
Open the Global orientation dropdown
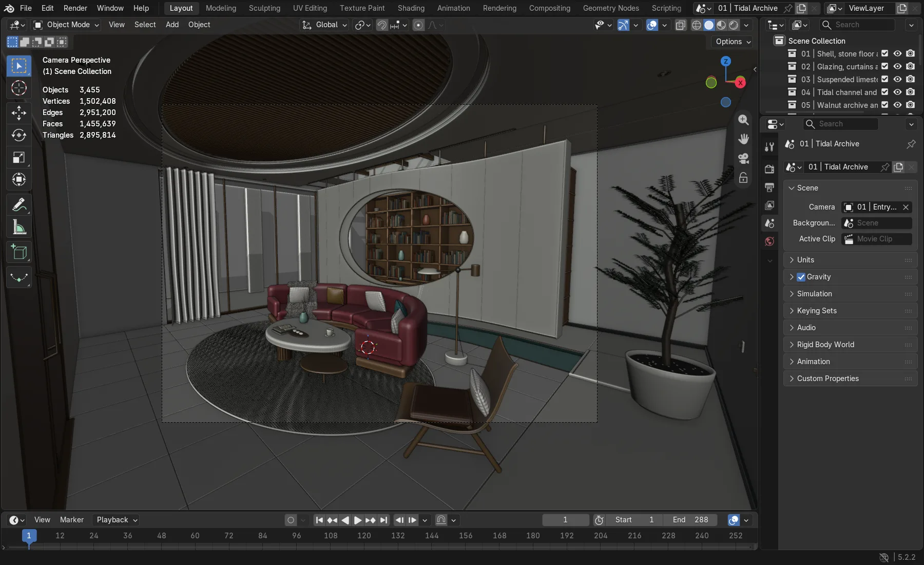[324, 25]
